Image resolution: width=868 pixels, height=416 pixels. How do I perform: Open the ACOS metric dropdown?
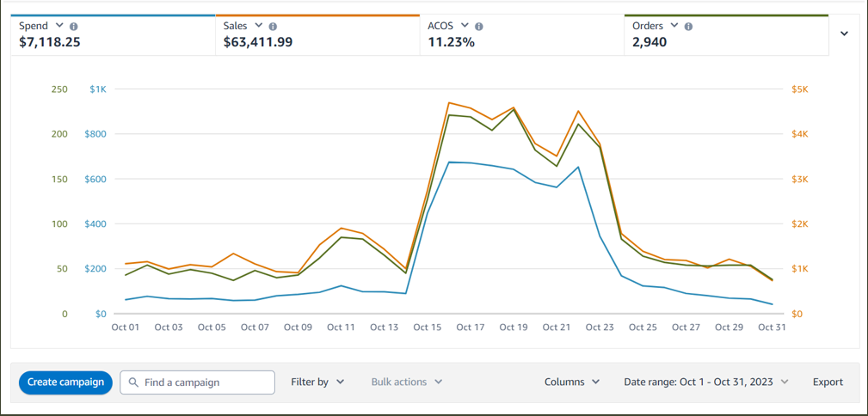[465, 26]
